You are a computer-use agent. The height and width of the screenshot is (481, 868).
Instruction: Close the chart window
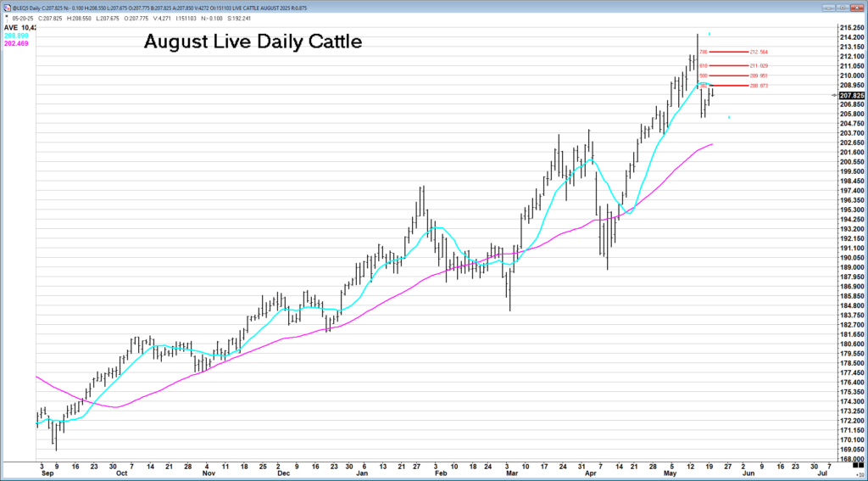coord(856,6)
